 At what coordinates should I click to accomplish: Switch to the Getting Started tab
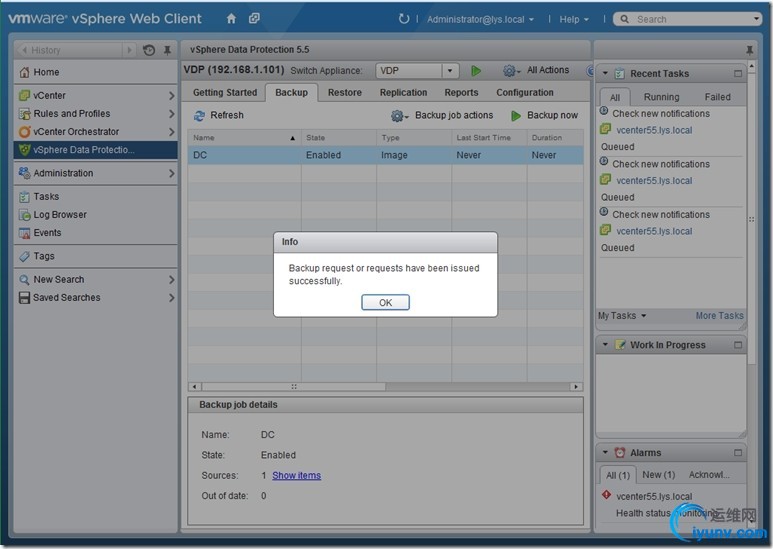click(x=225, y=92)
